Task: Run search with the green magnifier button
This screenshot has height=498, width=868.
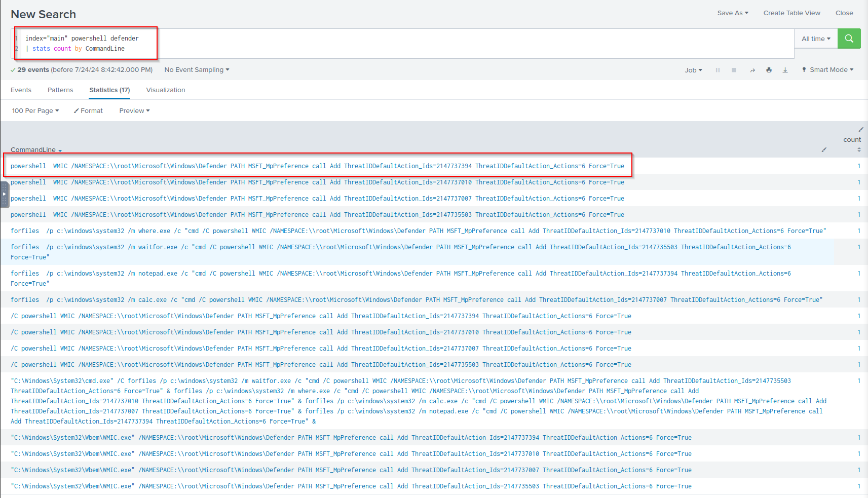Action: coord(849,39)
